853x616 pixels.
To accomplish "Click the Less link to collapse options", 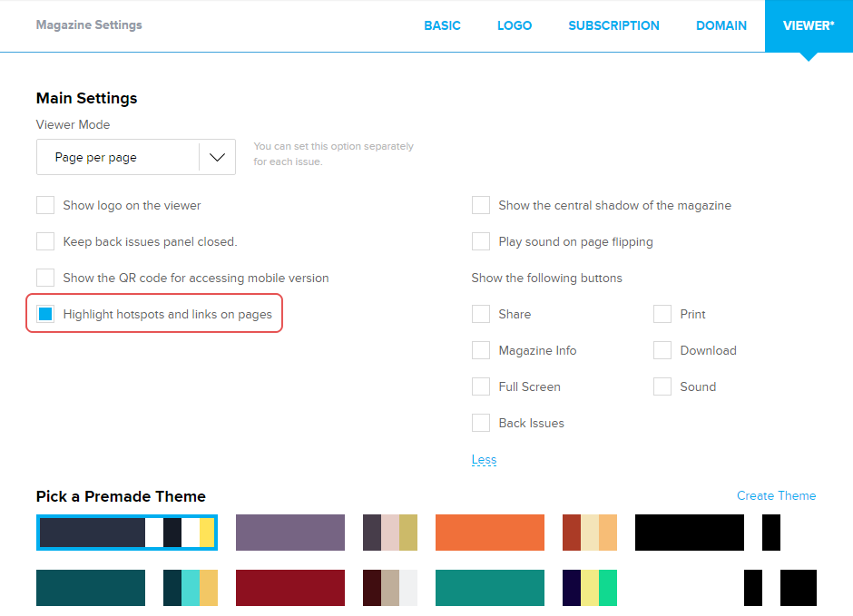I will [x=484, y=460].
